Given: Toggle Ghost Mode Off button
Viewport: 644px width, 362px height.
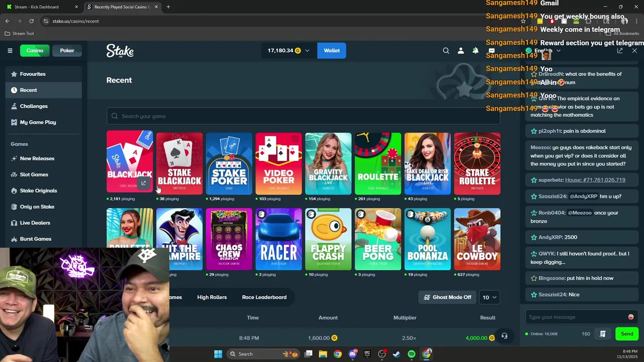Looking at the screenshot, I should pos(447,297).
